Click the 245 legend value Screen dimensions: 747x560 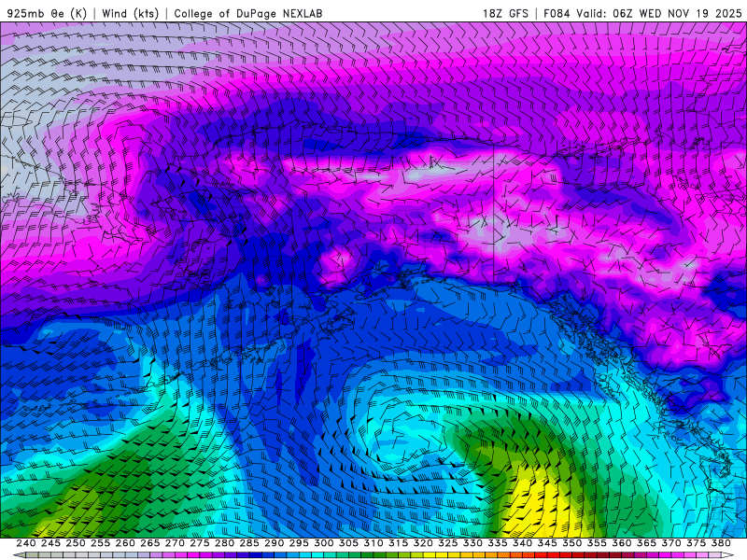pyautogui.click(x=50, y=543)
